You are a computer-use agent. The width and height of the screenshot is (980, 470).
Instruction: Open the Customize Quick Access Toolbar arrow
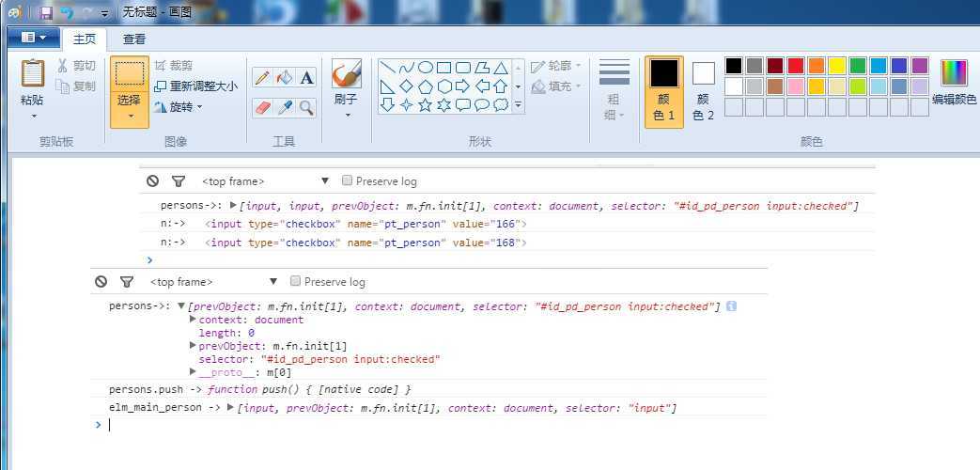point(104,13)
